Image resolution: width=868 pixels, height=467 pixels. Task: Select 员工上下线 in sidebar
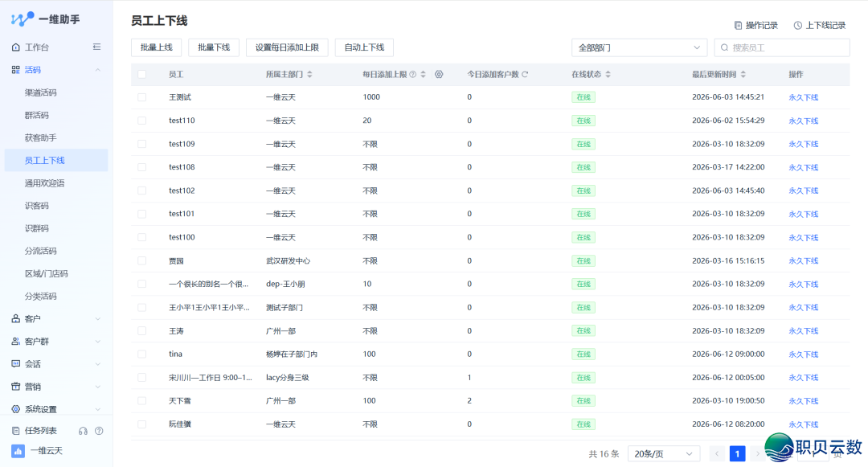(x=56, y=161)
